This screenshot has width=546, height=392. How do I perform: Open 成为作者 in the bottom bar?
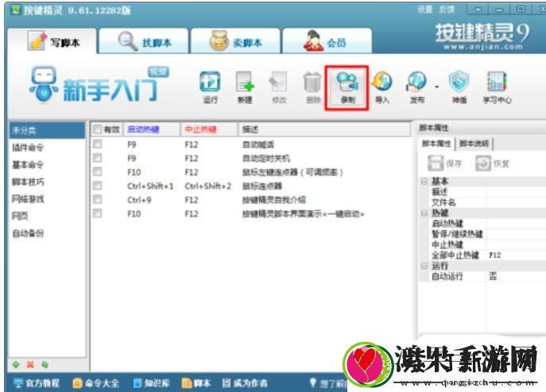[245, 383]
